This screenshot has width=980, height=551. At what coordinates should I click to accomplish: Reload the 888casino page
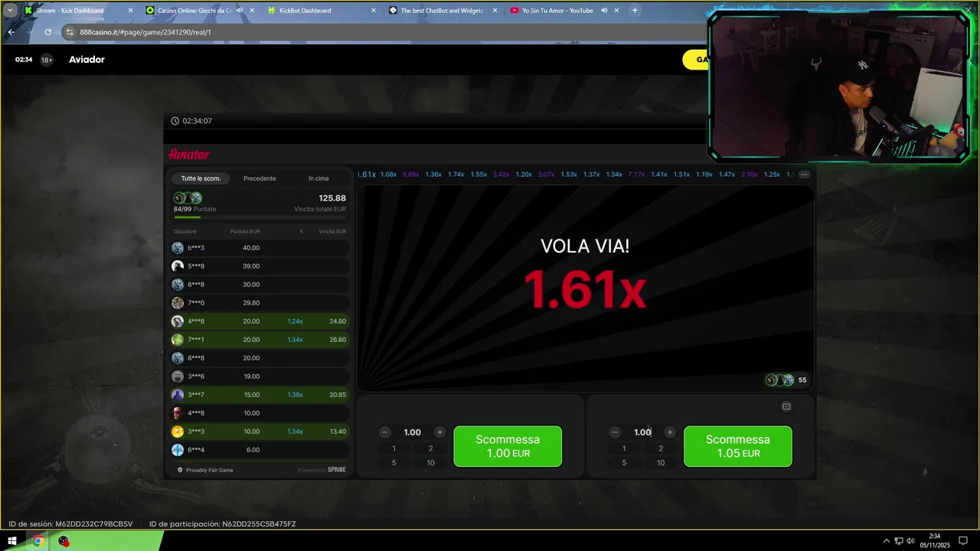(47, 32)
